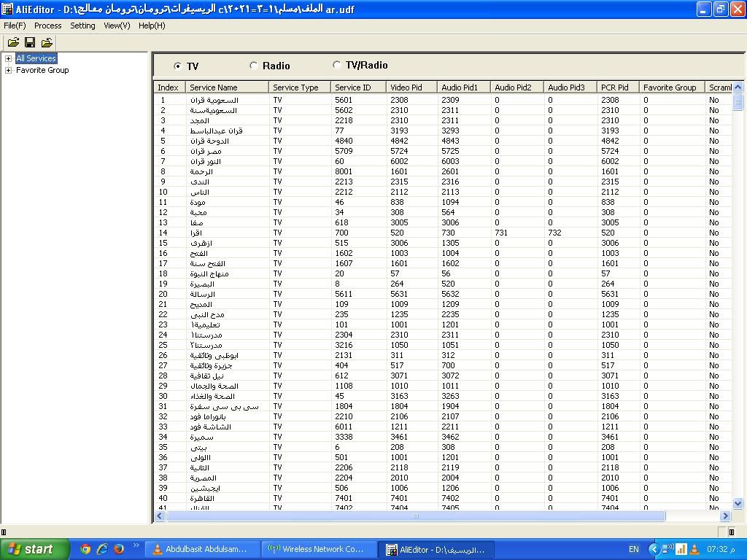The height and width of the screenshot is (560, 747).
Task: Open the Setting menu
Action: click(x=82, y=26)
